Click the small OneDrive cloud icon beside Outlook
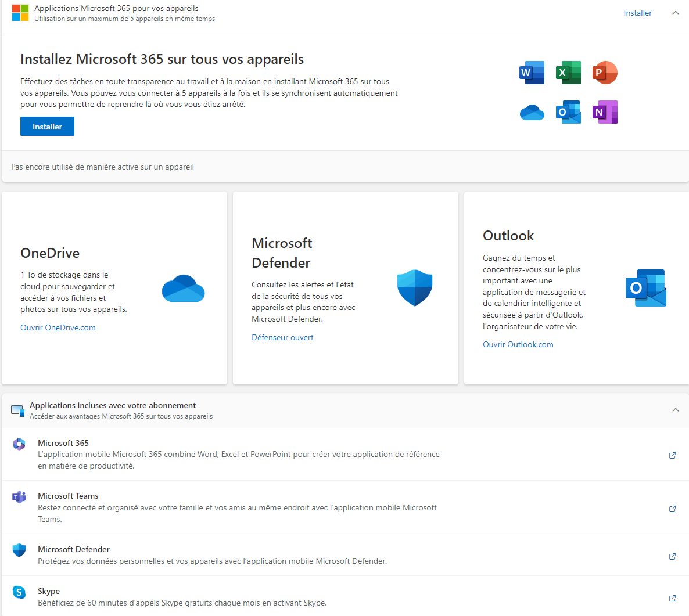Screen dimensions: 689x616 click(532, 113)
